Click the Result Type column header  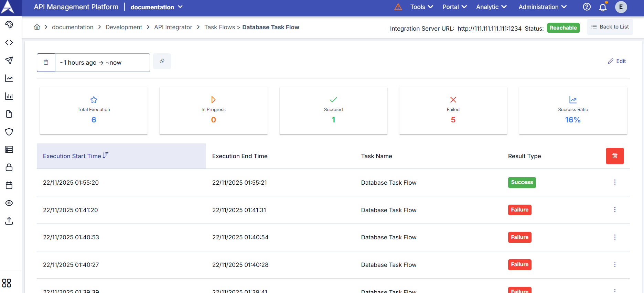(524, 156)
